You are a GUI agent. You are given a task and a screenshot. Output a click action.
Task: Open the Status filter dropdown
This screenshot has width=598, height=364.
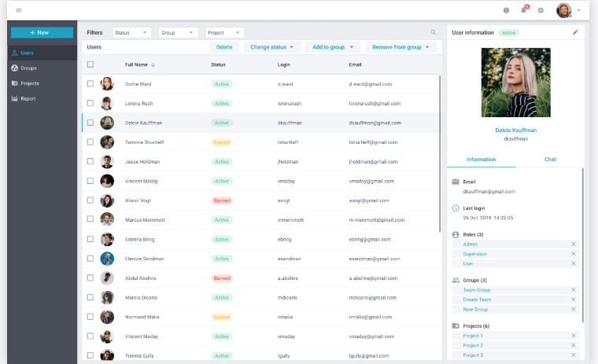131,33
